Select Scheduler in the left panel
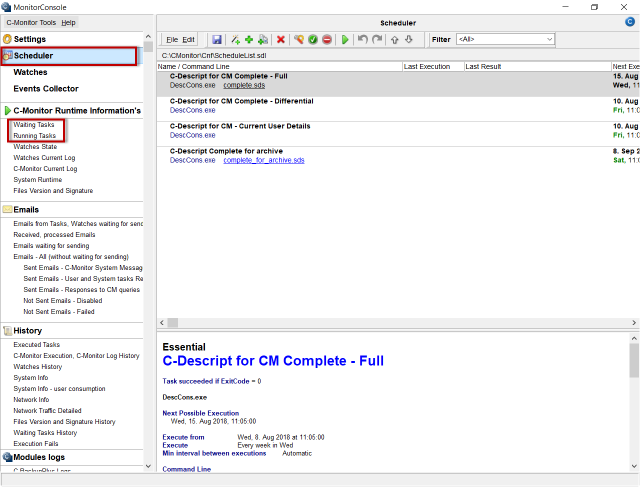Screen dimensions: 640x487 tap(69, 56)
